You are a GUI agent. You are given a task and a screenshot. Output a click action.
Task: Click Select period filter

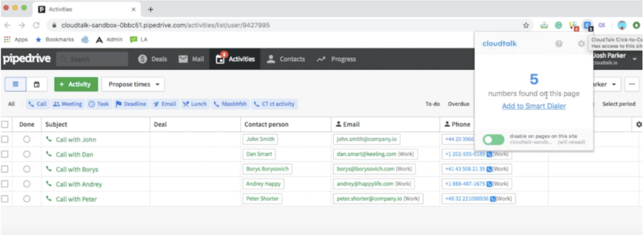tap(619, 104)
